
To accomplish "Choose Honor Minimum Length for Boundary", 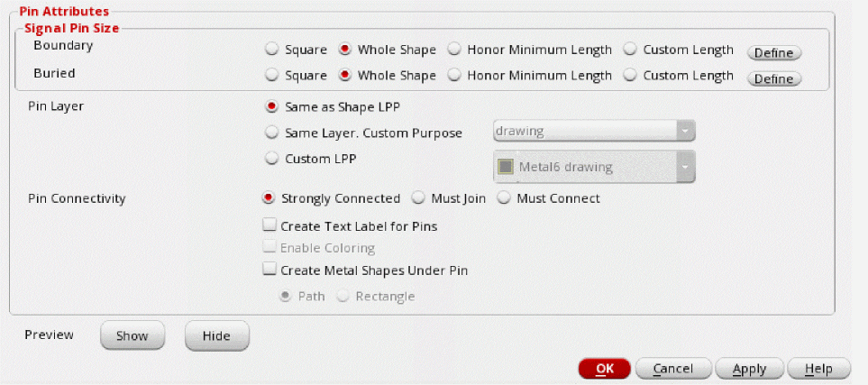I will click(x=454, y=50).
